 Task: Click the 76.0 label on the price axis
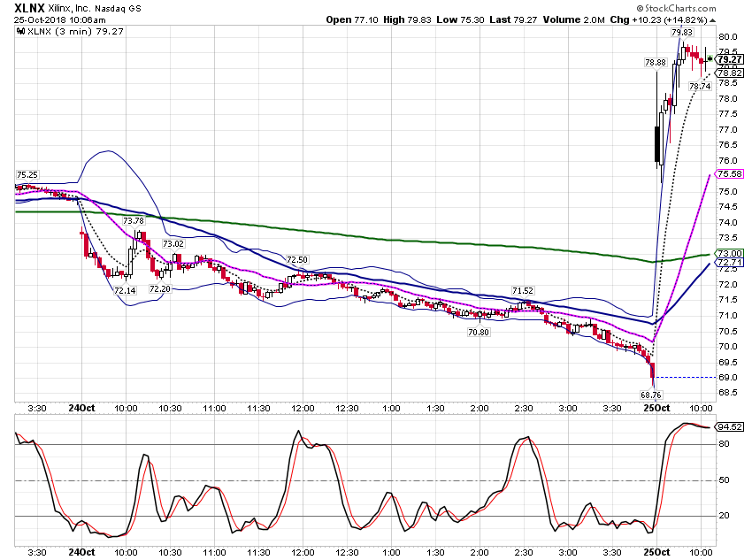click(727, 161)
